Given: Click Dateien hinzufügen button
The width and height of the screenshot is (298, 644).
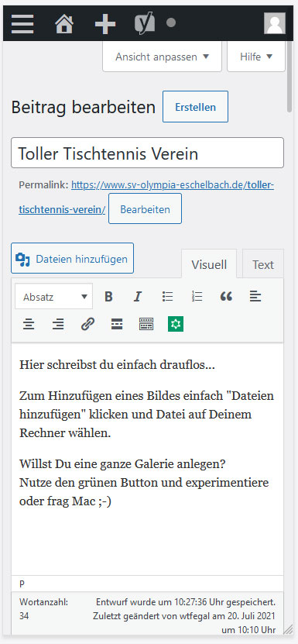Looking at the screenshot, I should click(72, 258).
